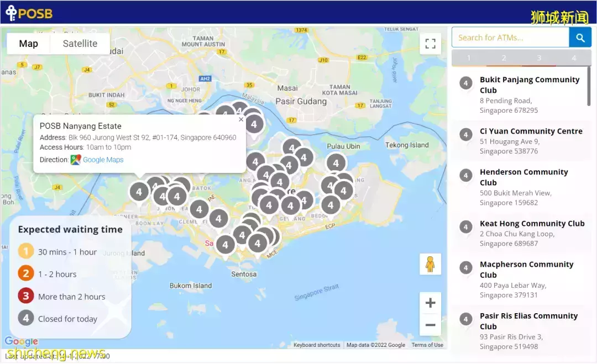The width and height of the screenshot is (597, 364).
Task: Click the Sentosa label on map
Action: tap(244, 274)
